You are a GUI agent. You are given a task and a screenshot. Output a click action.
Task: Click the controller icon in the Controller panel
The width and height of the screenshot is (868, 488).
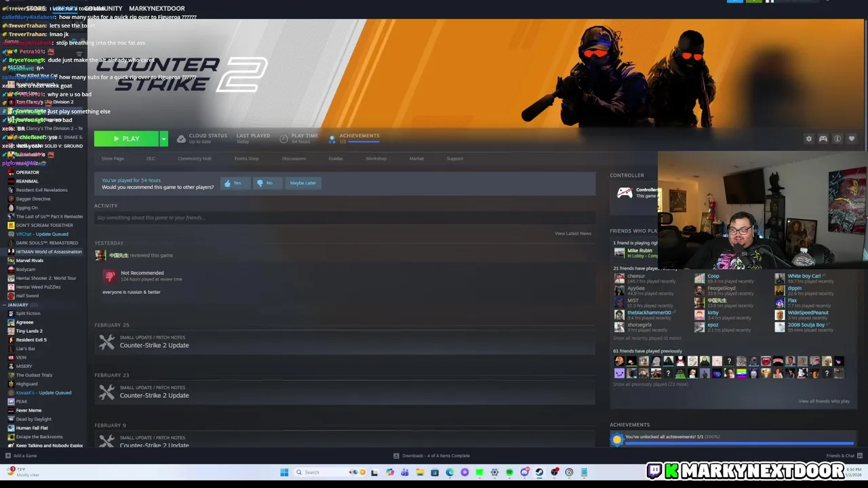point(625,193)
